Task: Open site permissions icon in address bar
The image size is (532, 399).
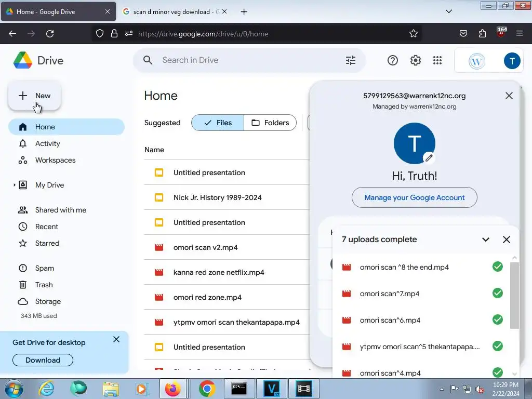Action: (129, 34)
